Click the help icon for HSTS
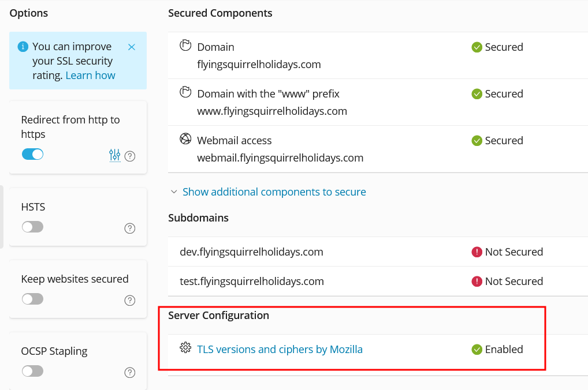 130,228
